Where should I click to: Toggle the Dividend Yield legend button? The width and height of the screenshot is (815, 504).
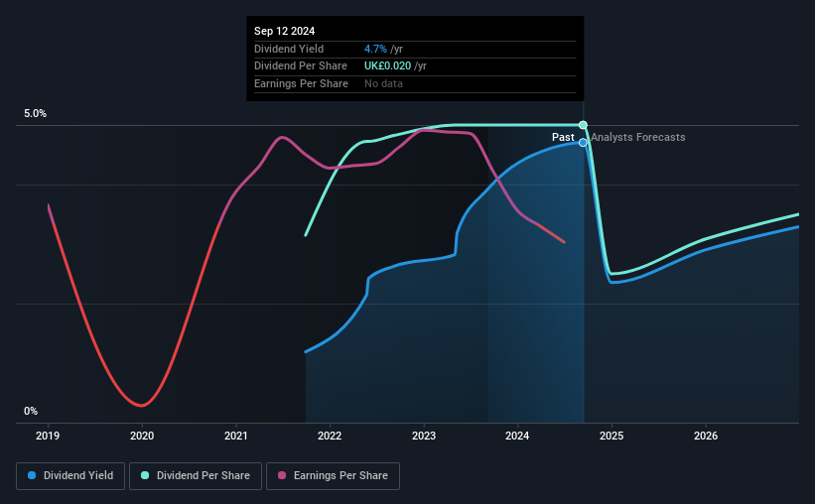point(70,476)
